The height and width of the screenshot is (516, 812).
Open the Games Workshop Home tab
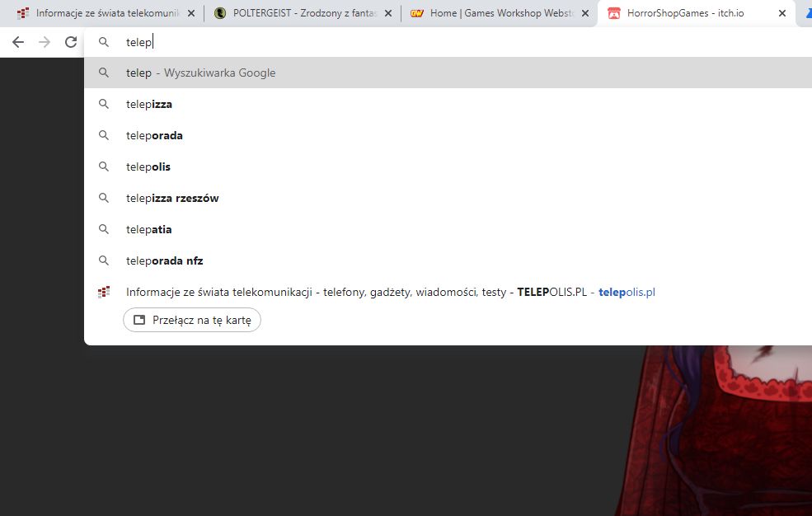pyautogui.click(x=495, y=13)
